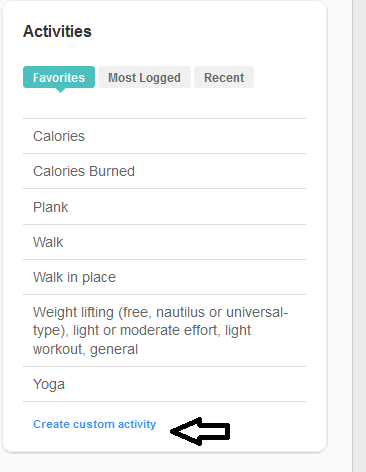Click the gray vertical strip at the right edge
Viewport: 366px width, 472px height.
point(359,236)
